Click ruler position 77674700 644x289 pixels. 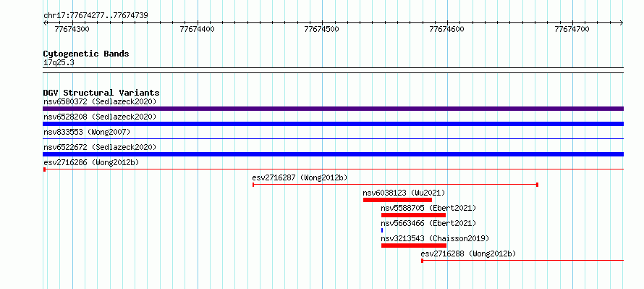[572, 29]
